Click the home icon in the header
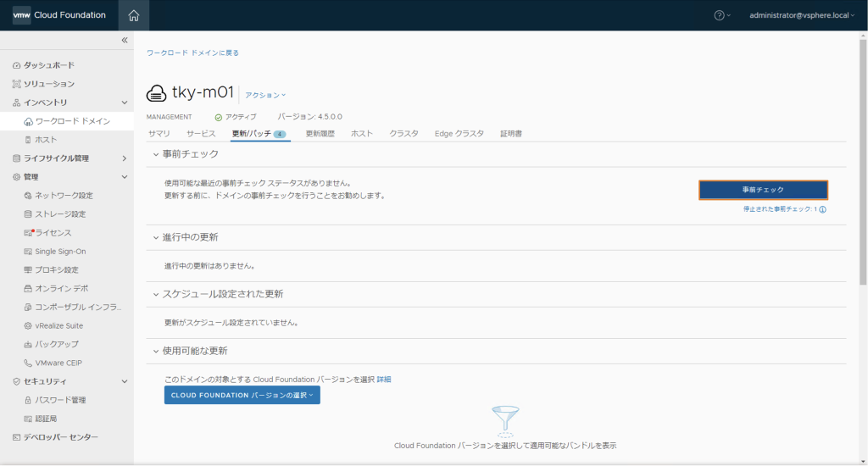This screenshot has width=868, height=466. pyautogui.click(x=133, y=15)
